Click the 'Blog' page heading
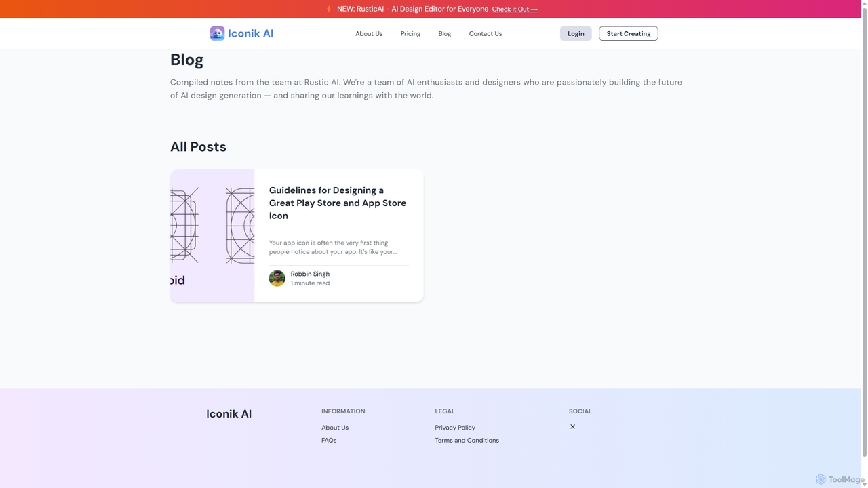This screenshot has width=868, height=488. click(186, 60)
